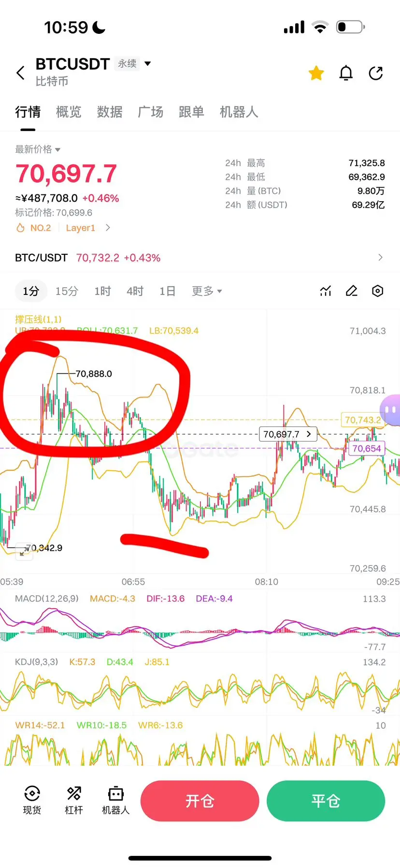Expand the 更多 timeframes dropdown

pyautogui.click(x=207, y=291)
